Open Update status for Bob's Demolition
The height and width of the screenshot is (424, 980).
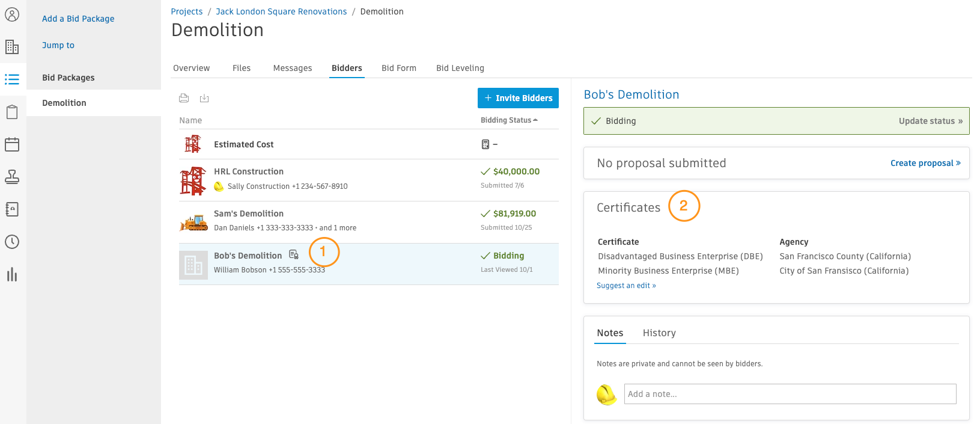click(x=930, y=121)
